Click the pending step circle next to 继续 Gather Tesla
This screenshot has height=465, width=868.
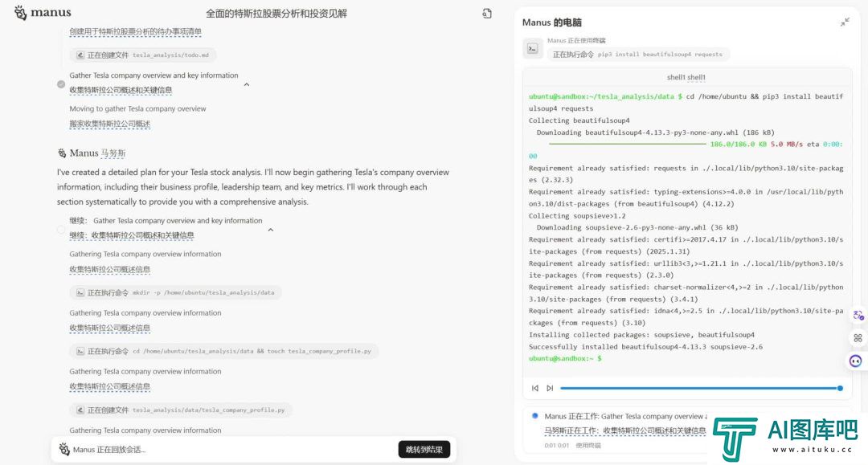(x=61, y=230)
